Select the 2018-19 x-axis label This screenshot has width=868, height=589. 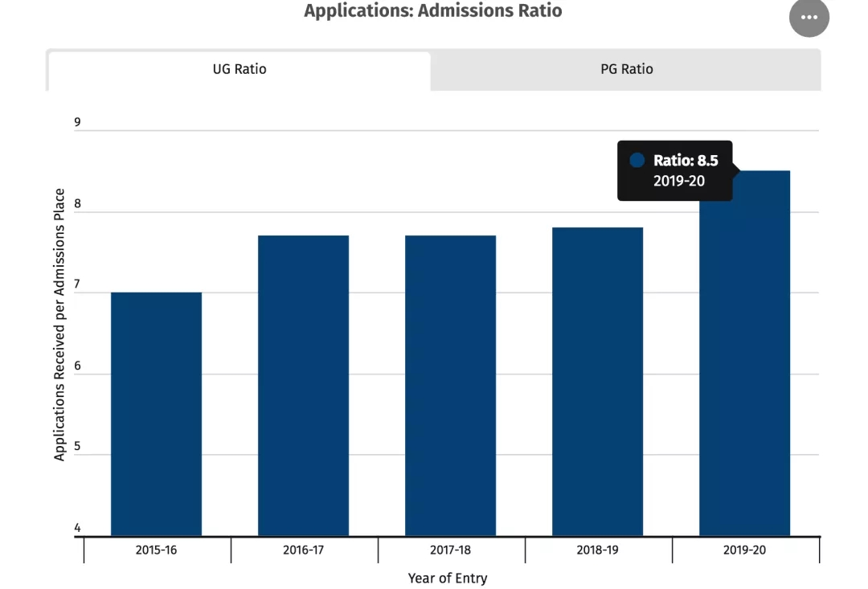pos(597,550)
